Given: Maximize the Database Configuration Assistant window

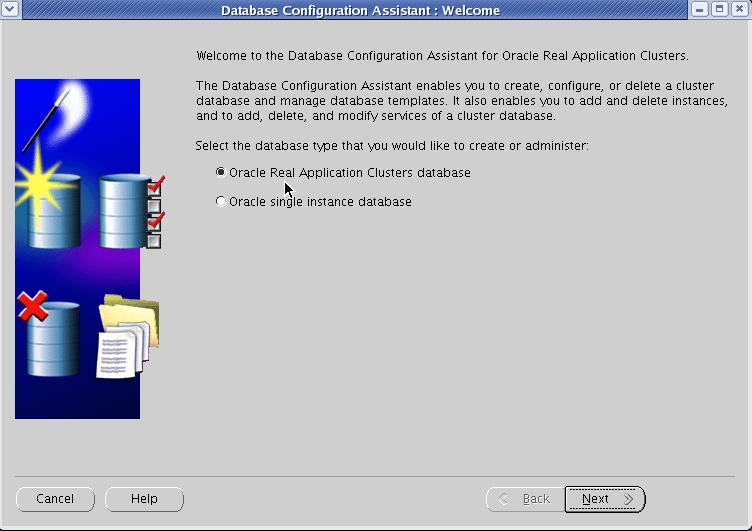Looking at the screenshot, I should tap(719, 9).
